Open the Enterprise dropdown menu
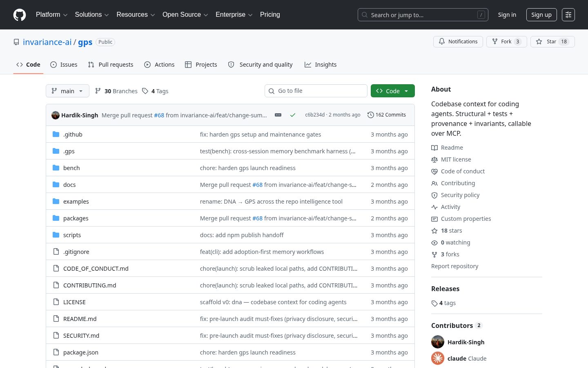 coord(234,15)
